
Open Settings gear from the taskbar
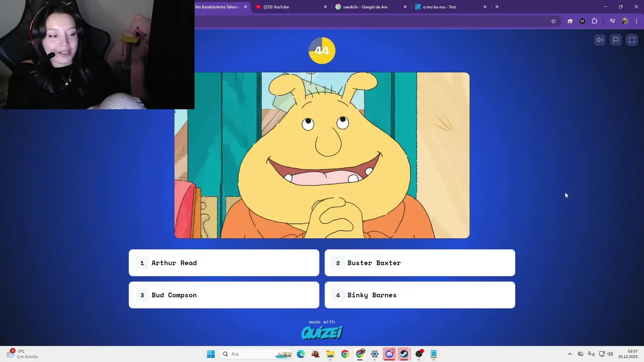tap(374, 354)
